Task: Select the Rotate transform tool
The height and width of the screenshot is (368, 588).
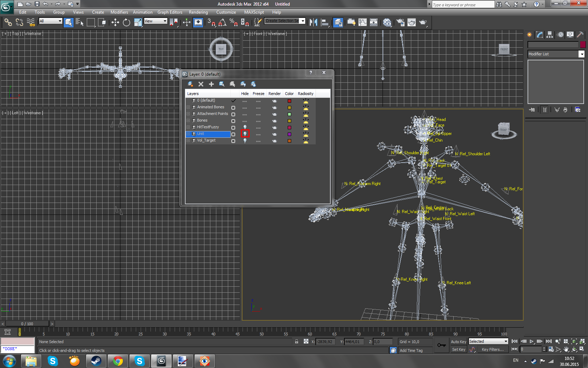Action: tap(126, 22)
